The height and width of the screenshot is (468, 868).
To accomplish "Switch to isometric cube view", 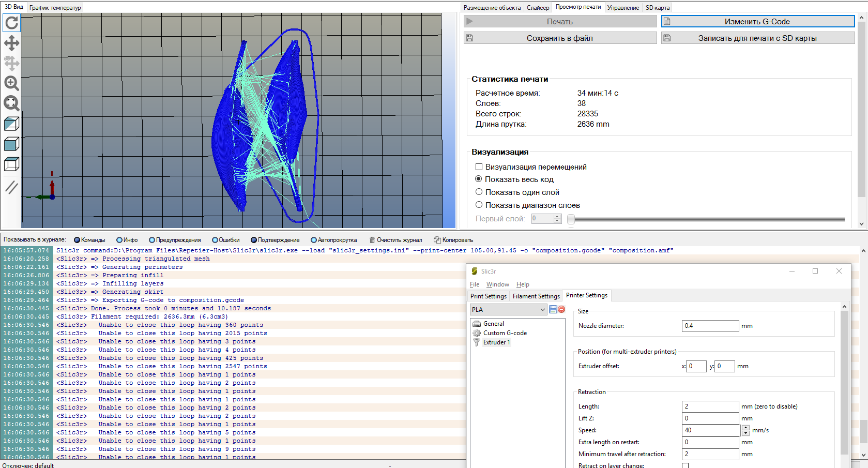I will point(11,124).
